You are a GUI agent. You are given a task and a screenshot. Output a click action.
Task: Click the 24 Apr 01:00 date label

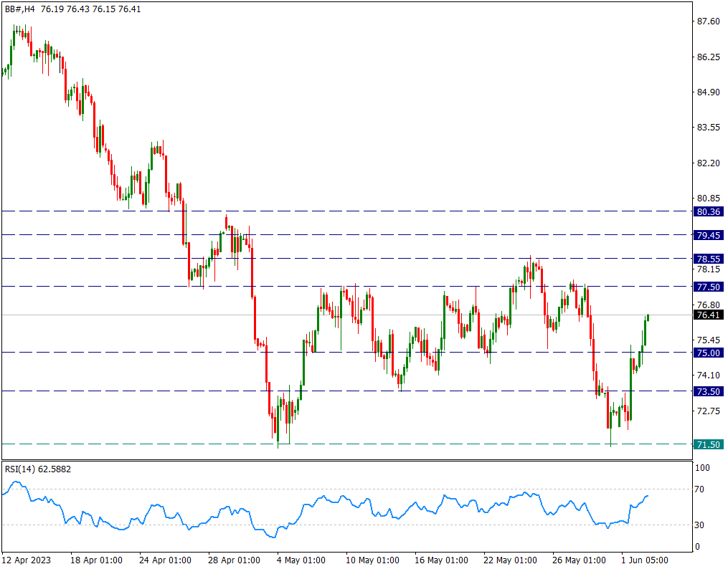click(165, 560)
